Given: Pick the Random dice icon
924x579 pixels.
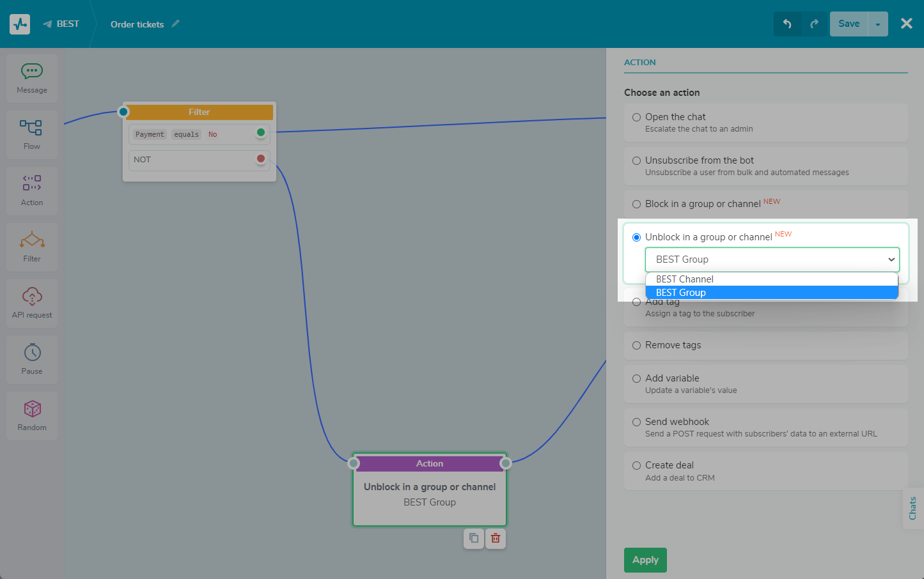Looking at the screenshot, I should pyautogui.click(x=32, y=409).
